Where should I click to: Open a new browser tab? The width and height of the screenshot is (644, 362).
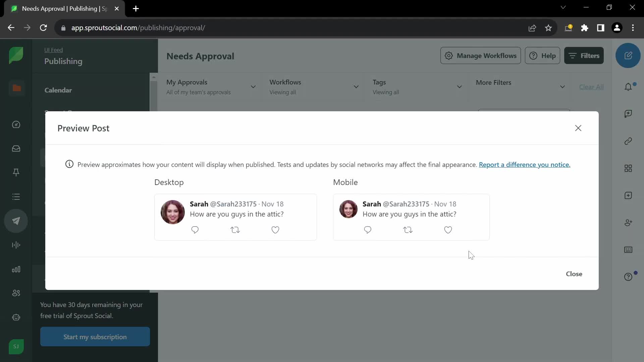pyautogui.click(x=136, y=9)
